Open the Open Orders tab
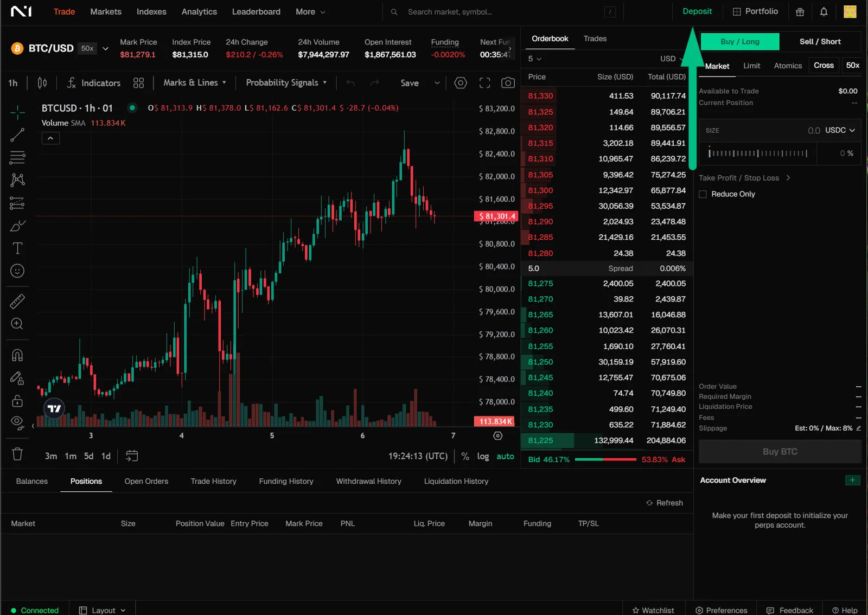This screenshot has height=615, width=868. pyautogui.click(x=146, y=482)
